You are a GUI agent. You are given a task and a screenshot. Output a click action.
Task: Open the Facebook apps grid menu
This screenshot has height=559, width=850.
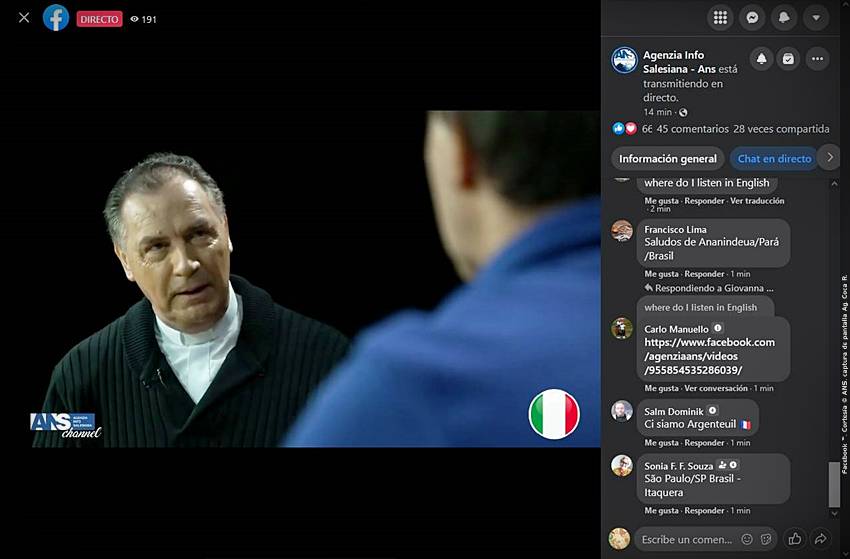(720, 18)
